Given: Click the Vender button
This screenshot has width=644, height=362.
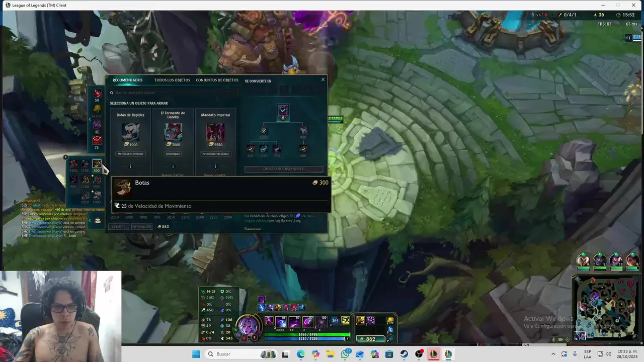Looking at the screenshot, I should click(x=119, y=227).
